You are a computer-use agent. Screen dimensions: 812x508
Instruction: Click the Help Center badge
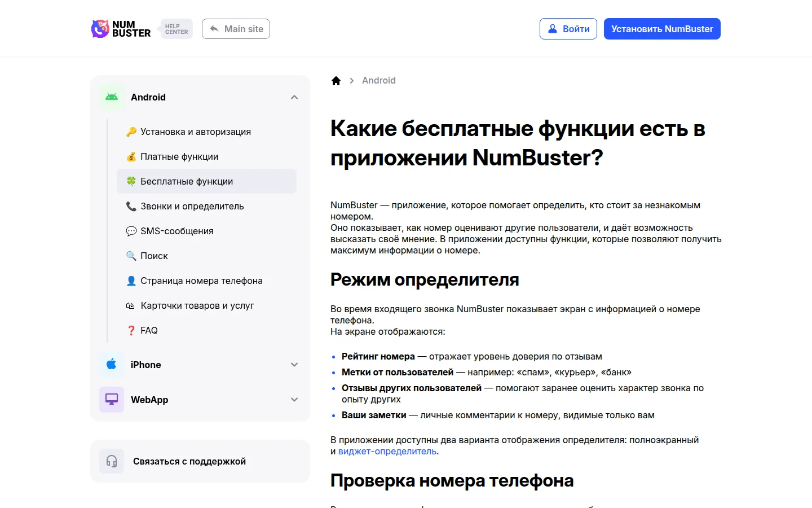(176, 29)
